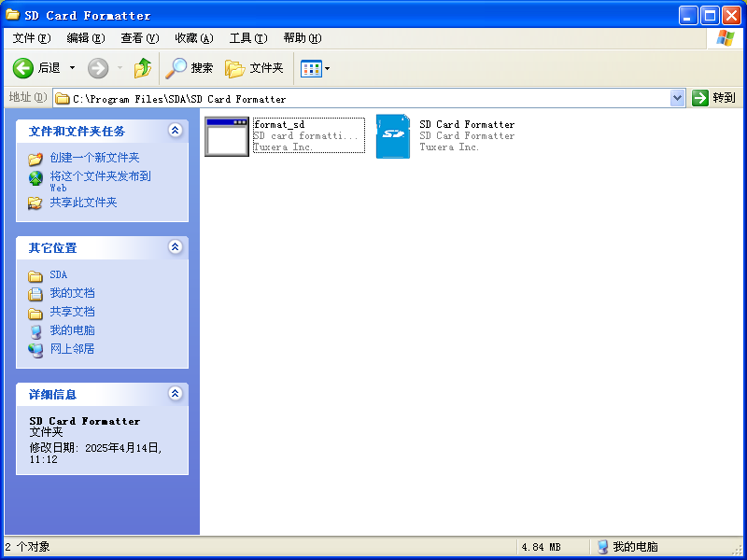Image resolution: width=747 pixels, height=560 pixels.
Task: Click the Windows flag logo
Action: point(726,38)
